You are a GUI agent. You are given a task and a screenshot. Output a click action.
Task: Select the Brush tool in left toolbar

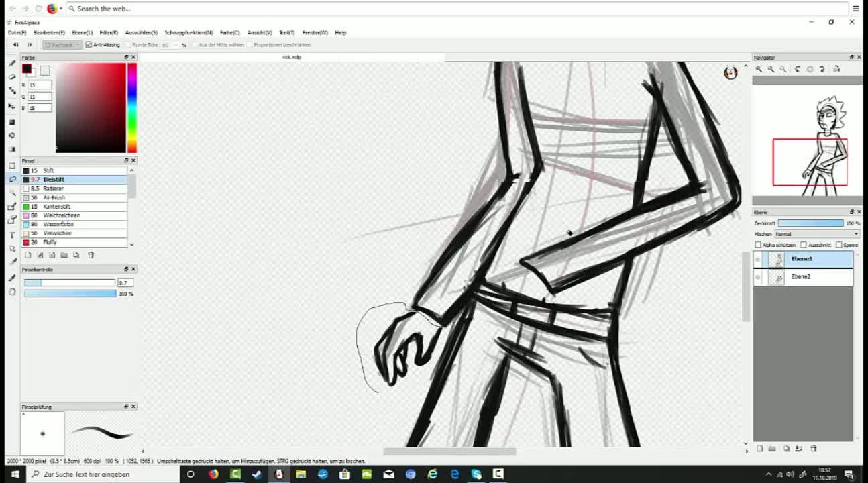(x=12, y=63)
